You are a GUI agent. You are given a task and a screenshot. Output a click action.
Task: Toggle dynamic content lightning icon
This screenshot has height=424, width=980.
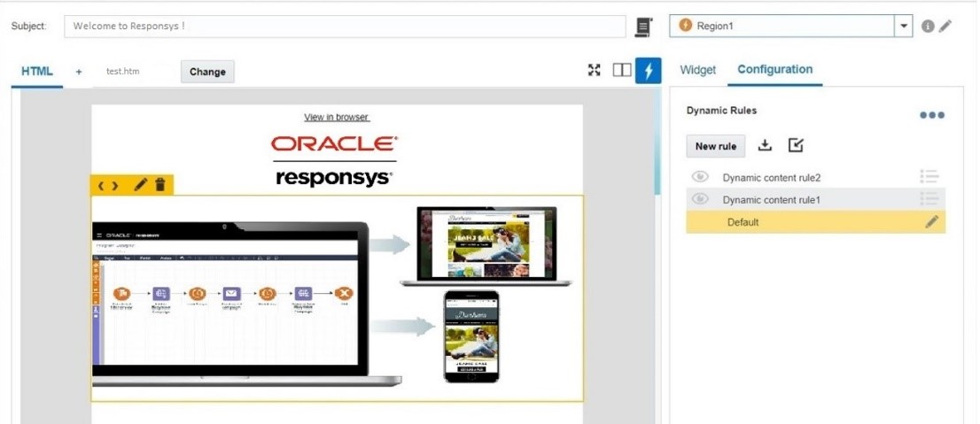click(648, 71)
